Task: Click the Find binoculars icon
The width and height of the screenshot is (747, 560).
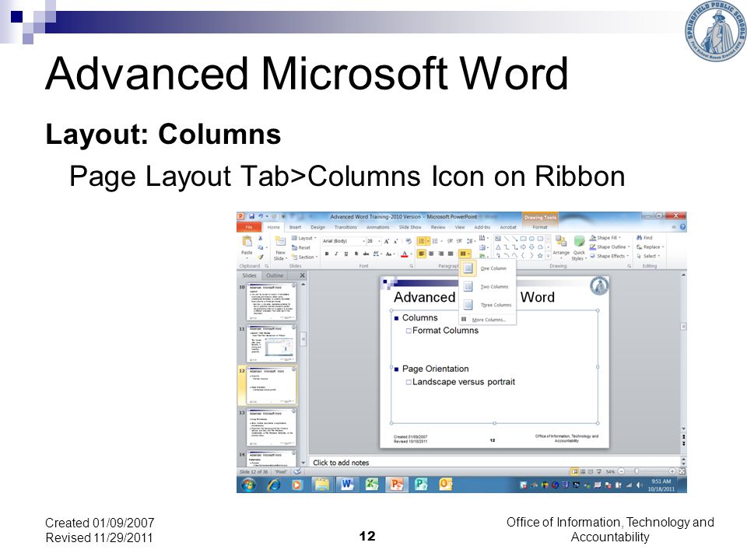Action: [x=640, y=237]
